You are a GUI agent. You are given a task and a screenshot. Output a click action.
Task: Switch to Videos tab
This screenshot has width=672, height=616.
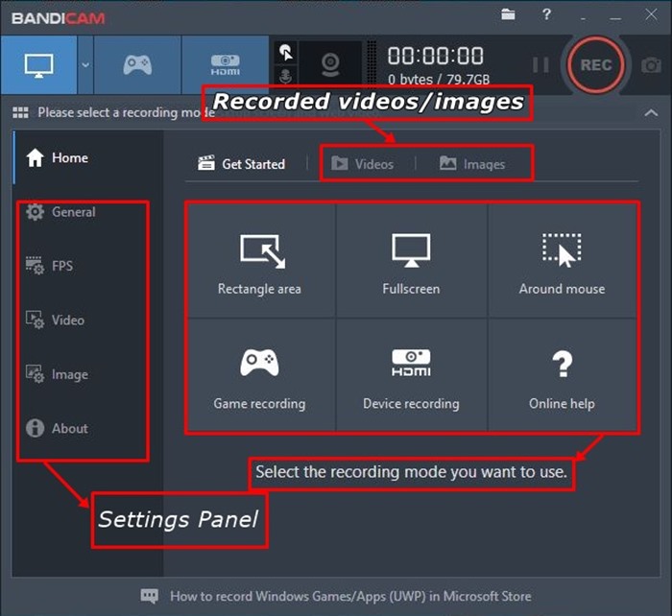coord(363,164)
